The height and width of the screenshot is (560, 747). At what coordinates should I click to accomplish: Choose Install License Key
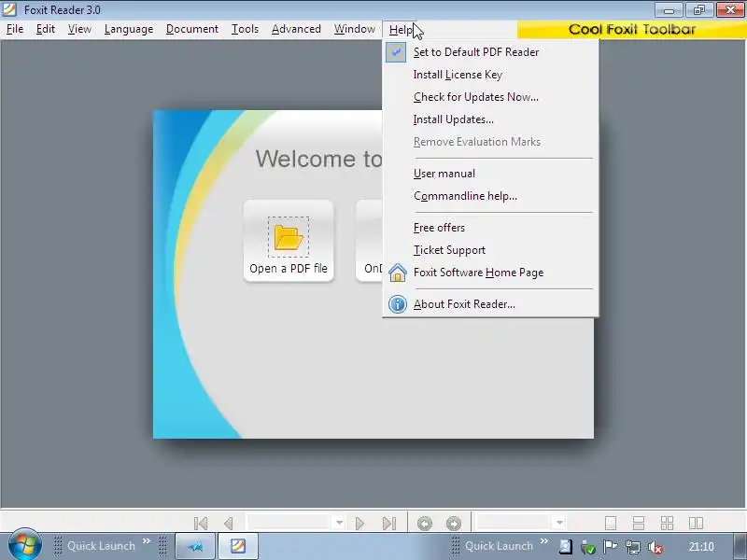[x=490, y=75]
